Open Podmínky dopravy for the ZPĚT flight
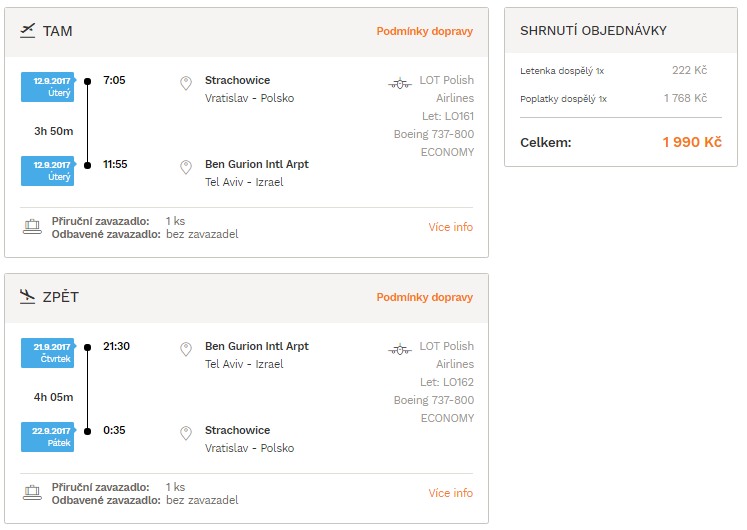 point(424,297)
